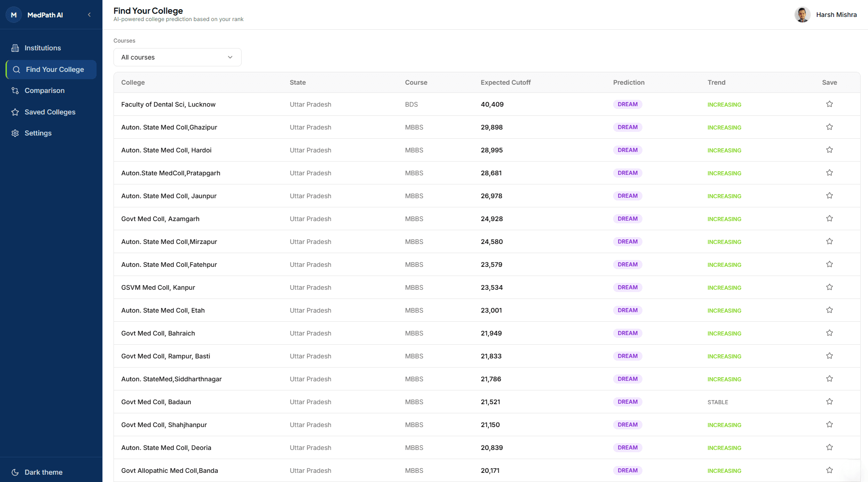The width and height of the screenshot is (868, 482).
Task: Open Settings from the sidebar
Action: click(38, 133)
